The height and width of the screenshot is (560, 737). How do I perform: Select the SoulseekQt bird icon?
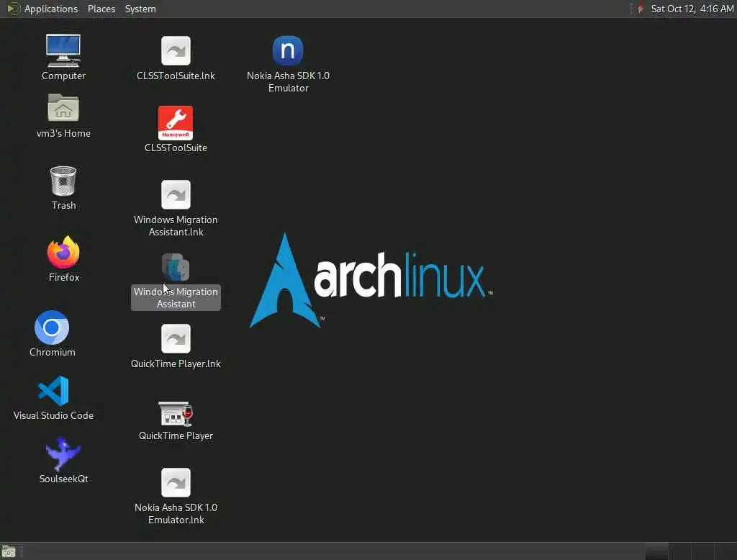pyautogui.click(x=63, y=453)
